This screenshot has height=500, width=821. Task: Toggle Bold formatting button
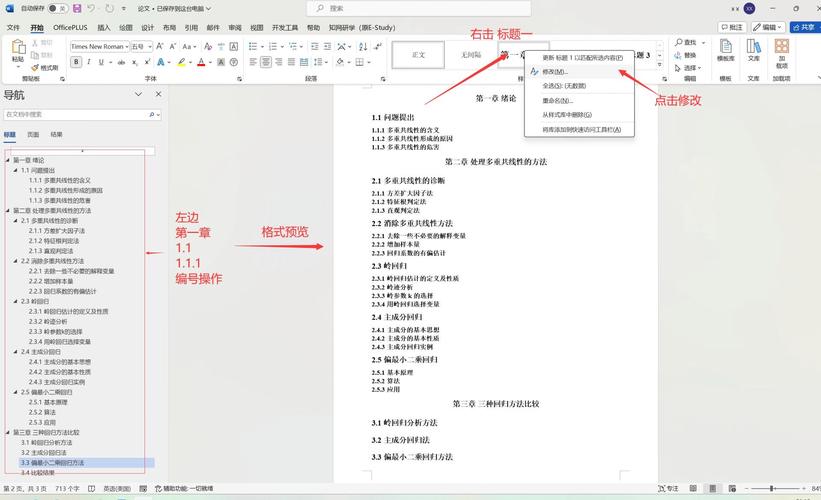coord(76,62)
